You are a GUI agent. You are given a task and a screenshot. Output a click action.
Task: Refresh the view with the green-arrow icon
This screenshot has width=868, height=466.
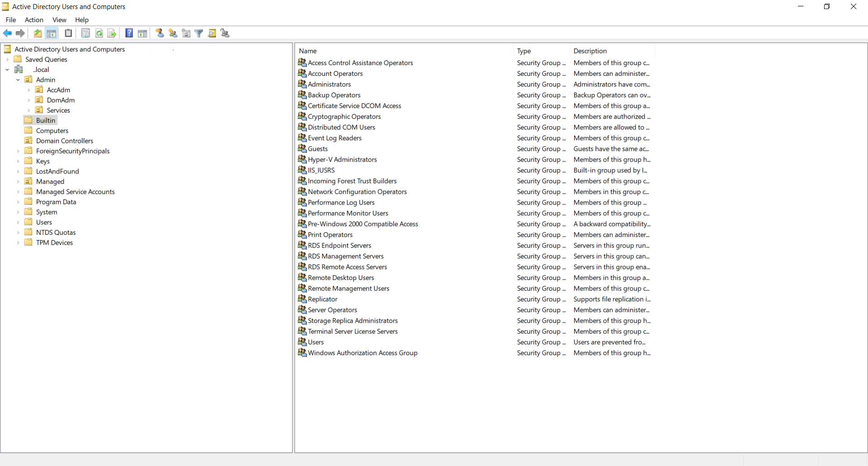[x=99, y=33]
